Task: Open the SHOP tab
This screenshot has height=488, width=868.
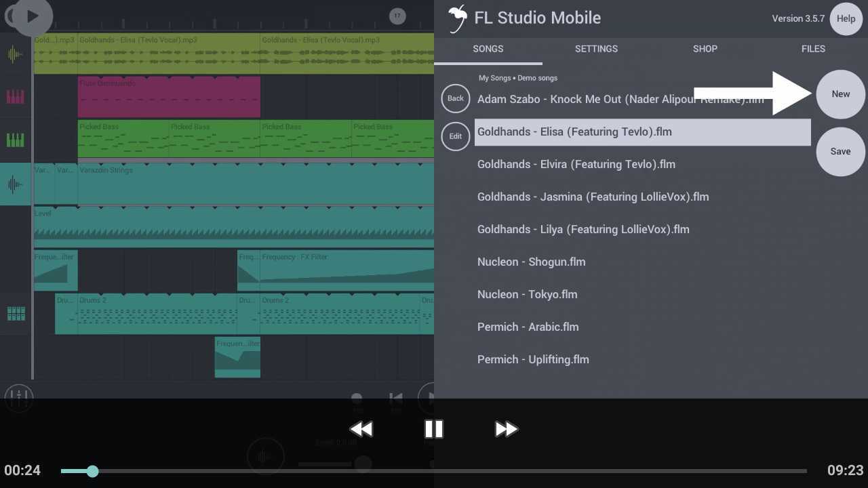Action: (x=705, y=49)
